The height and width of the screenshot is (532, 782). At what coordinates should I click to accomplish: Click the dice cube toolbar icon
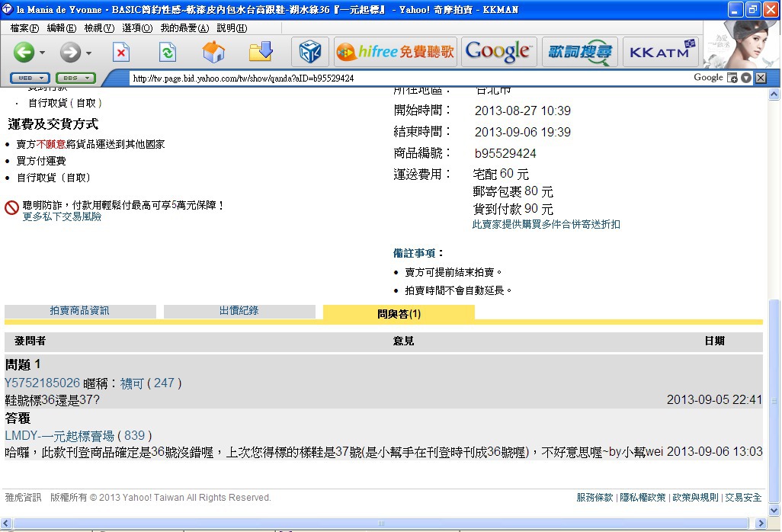[x=310, y=52]
